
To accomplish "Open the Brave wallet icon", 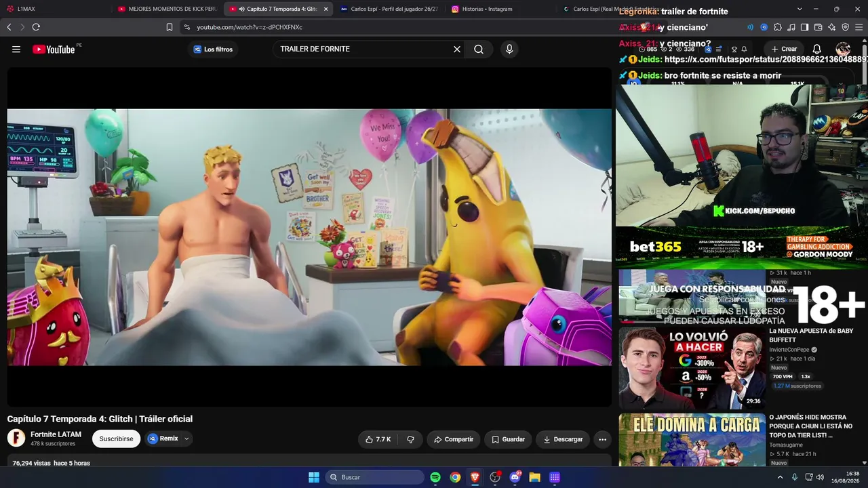I will click(818, 27).
